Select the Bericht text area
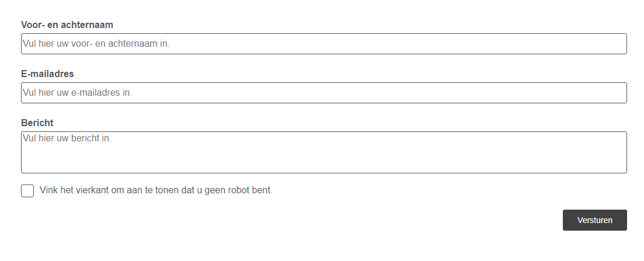The height and width of the screenshot is (261, 644). [323, 152]
